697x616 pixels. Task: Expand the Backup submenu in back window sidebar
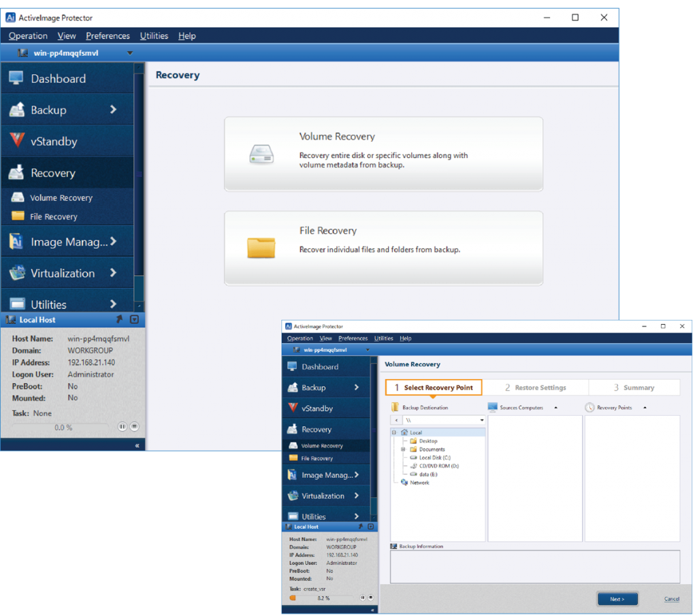tap(113, 110)
